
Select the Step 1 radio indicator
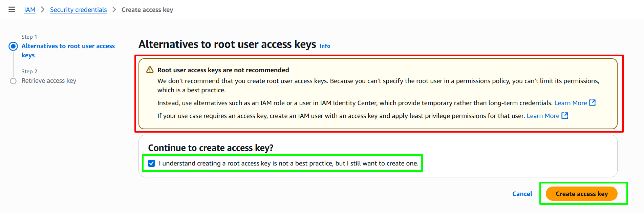click(x=13, y=46)
